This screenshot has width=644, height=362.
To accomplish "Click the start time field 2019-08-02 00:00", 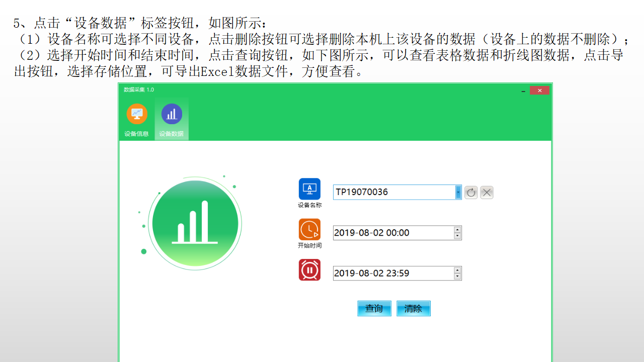I will (x=392, y=233).
